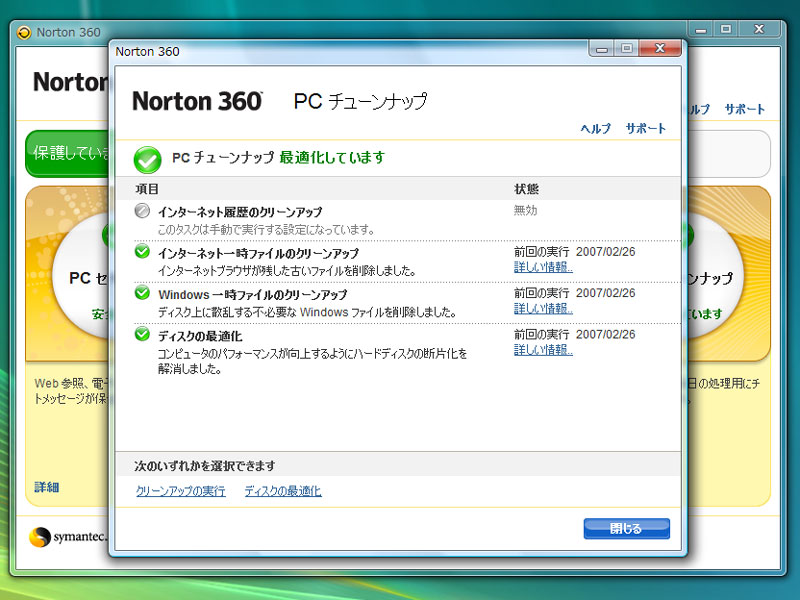Image resolution: width=800 pixels, height=600 pixels.
Task: Click the large green checkmark status icon
Action: point(148,159)
